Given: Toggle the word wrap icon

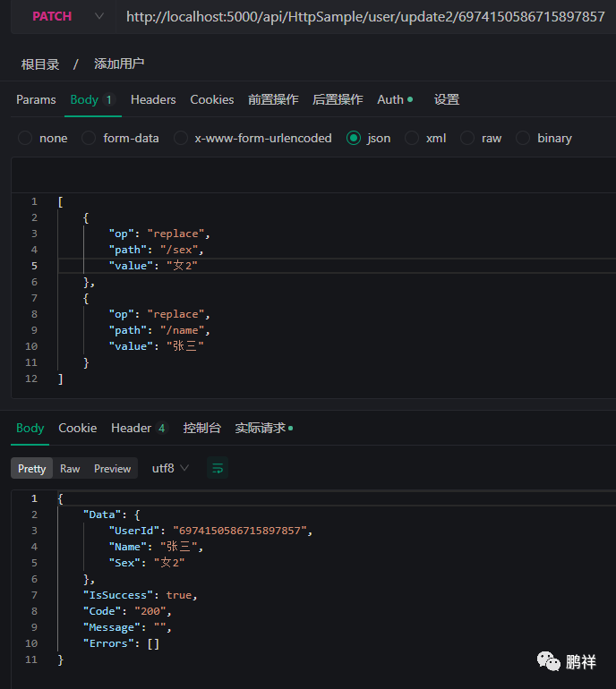Looking at the screenshot, I should [x=218, y=468].
